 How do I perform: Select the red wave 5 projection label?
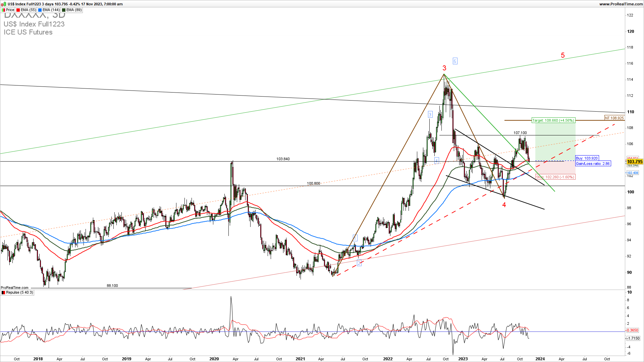563,55
